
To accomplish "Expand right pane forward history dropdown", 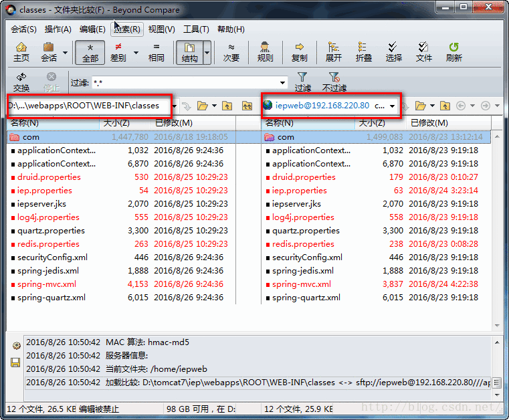I will [x=498, y=106].
